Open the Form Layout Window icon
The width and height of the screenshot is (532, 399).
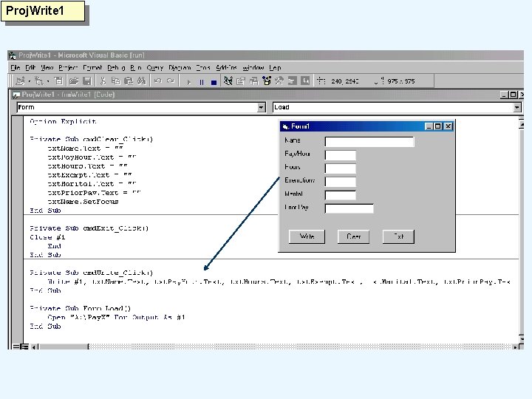point(253,81)
